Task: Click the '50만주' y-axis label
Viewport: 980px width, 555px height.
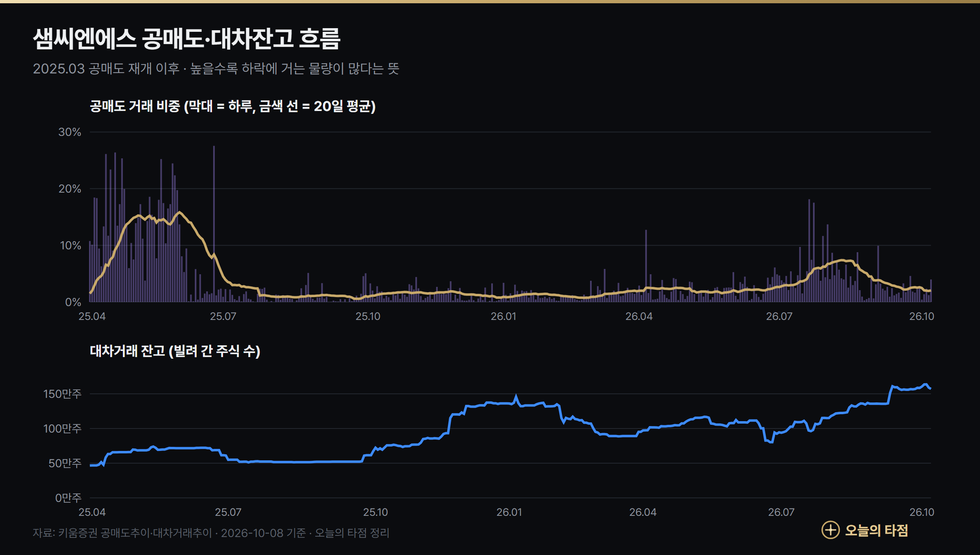Action: point(65,463)
